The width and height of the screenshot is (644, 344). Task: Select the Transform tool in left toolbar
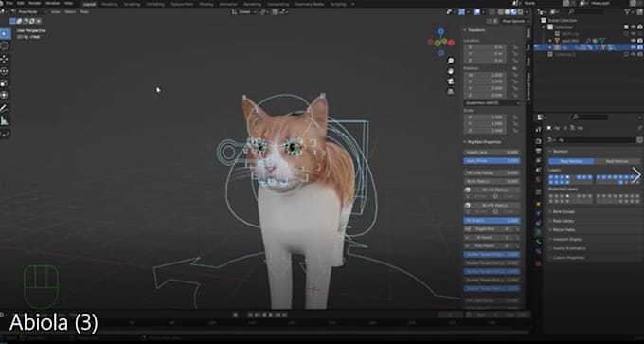point(5,95)
